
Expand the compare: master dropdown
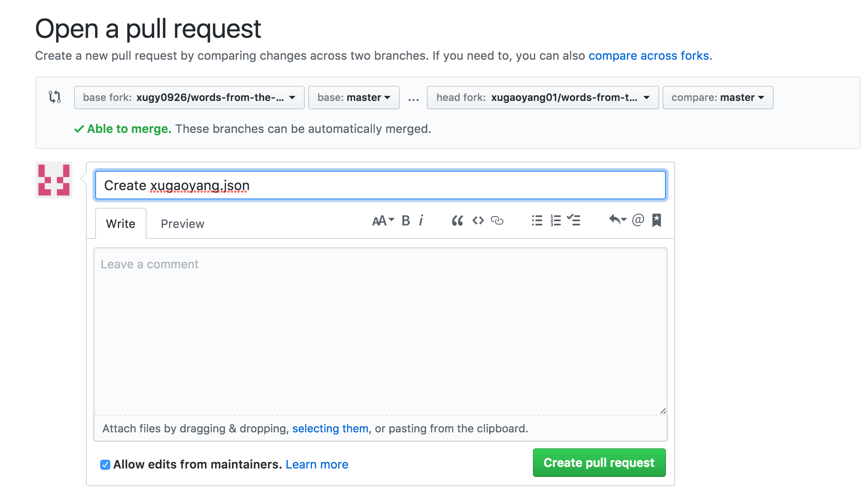click(x=718, y=98)
